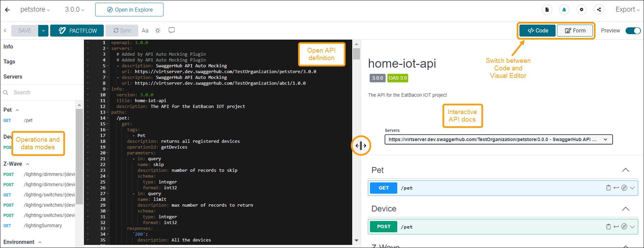Click the Sync button
This screenshot has width=644, height=248.
click(122, 31)
